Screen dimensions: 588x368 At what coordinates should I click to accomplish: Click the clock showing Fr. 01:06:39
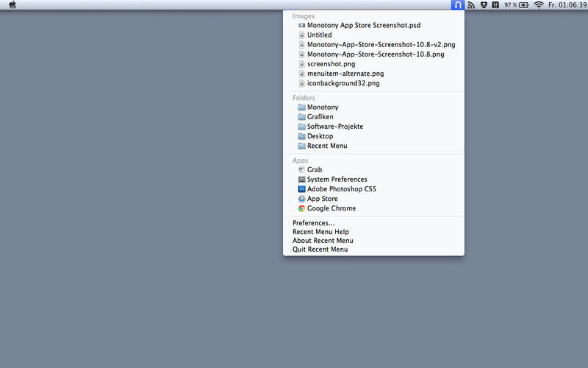pos(567,5)
